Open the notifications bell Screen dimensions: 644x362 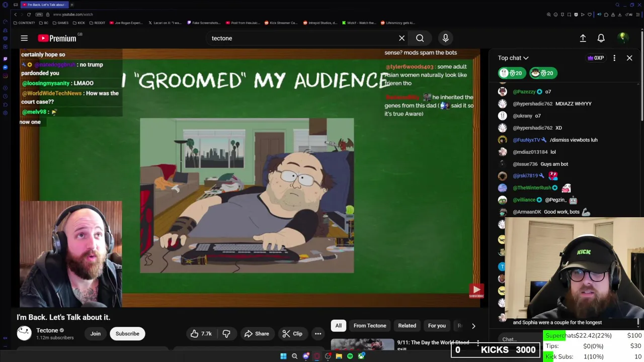(601, 38)
